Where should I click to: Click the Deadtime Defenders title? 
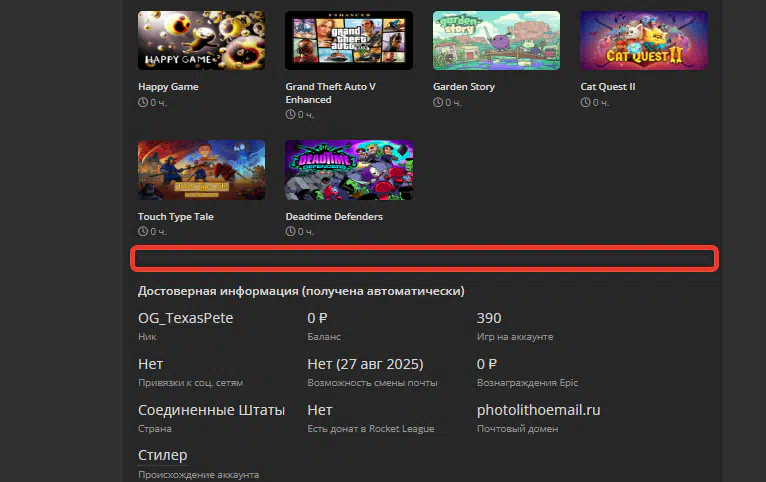[x=334, y=216]
